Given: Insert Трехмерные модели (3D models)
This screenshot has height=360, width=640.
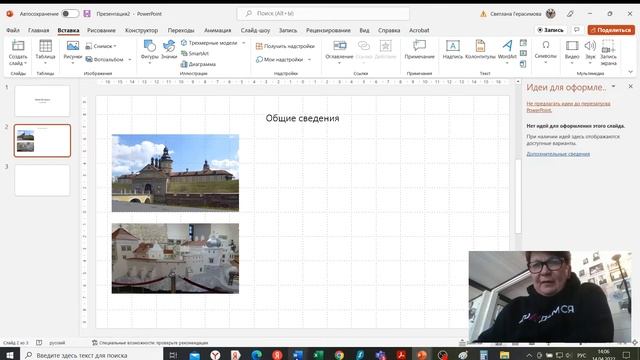Looking at the screenshot, I should [x=209, y=42].
